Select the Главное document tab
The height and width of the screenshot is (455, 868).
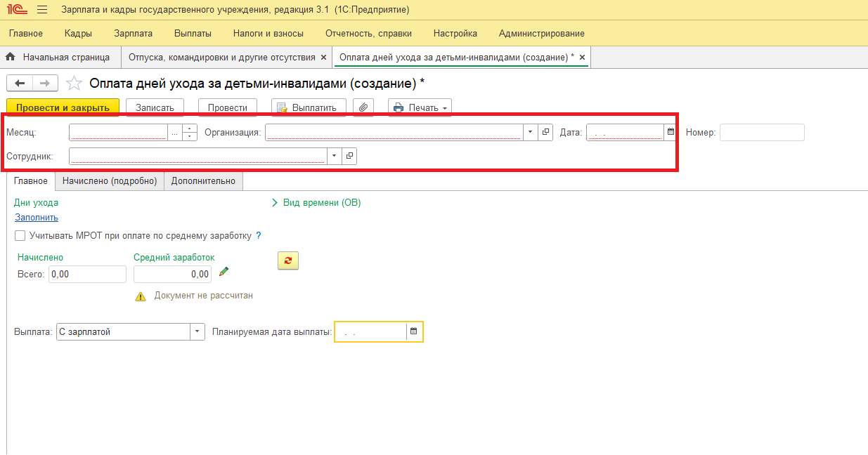click(31, 180)
